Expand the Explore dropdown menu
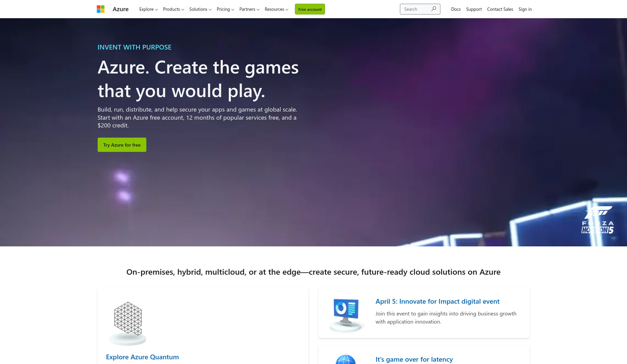This screenshot has width=627, height=364. (148, 9)
